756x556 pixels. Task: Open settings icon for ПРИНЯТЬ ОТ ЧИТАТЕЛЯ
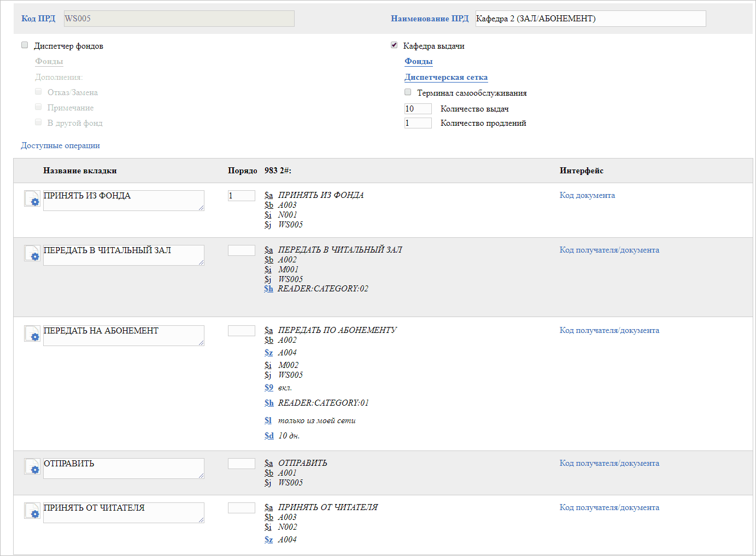point(32,511)
